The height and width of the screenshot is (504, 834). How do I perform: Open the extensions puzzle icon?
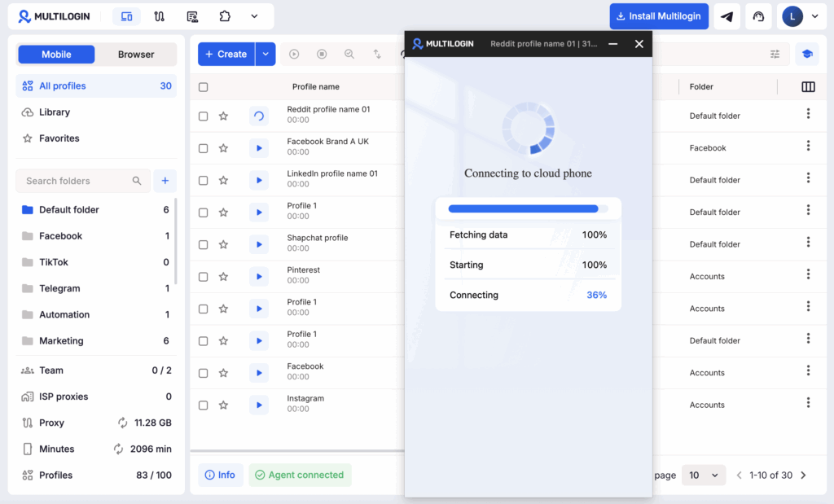[225, 16]
